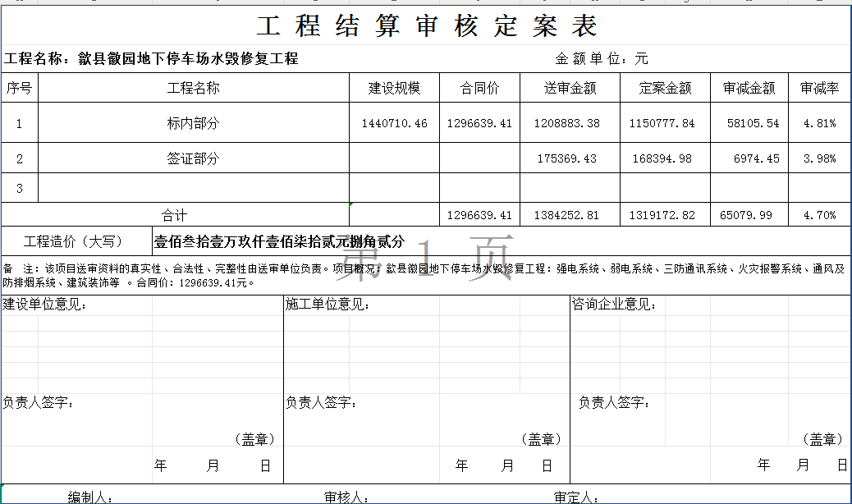The image size is (852, 504).
Task: Select the 备注 remarks text cell
Action: coord(425,275)
